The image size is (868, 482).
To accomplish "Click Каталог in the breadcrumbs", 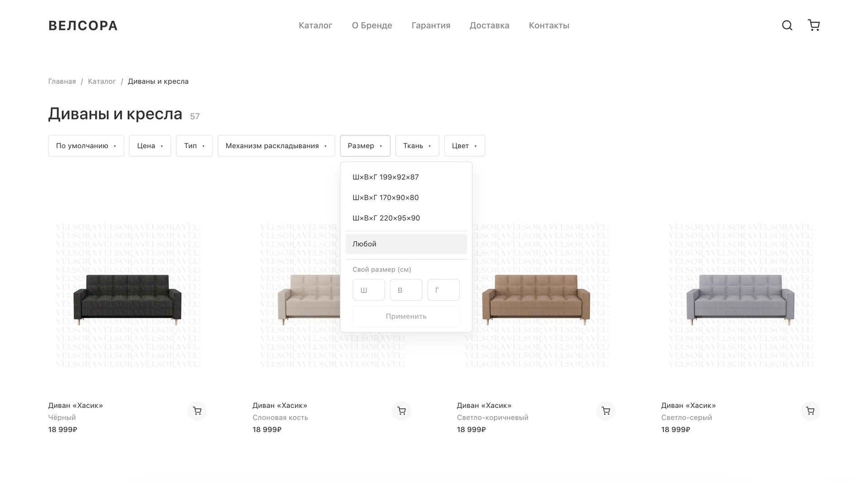I will coord(102,81).
